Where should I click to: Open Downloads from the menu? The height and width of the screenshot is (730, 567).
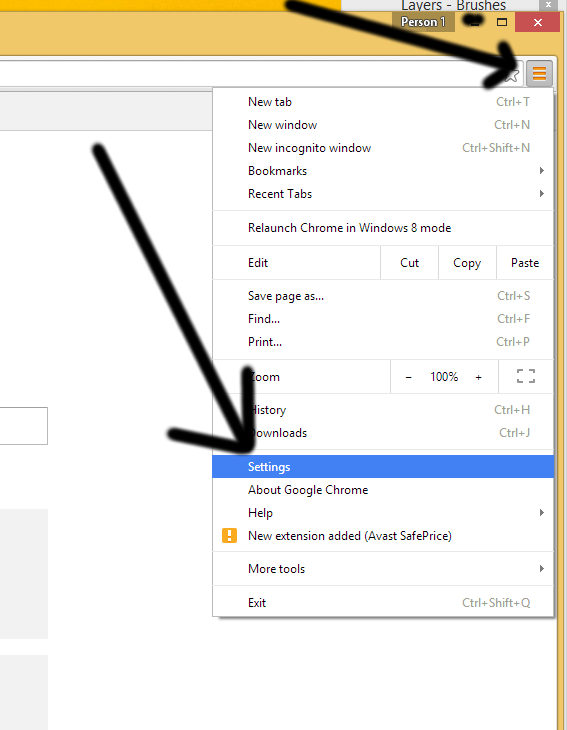click(383, 433)
